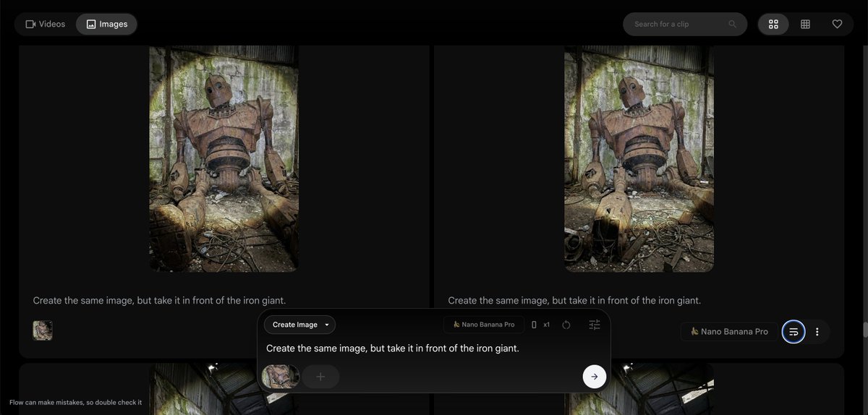
Task: Open the Create Image dropdown
Action: (x=299, y=325)
